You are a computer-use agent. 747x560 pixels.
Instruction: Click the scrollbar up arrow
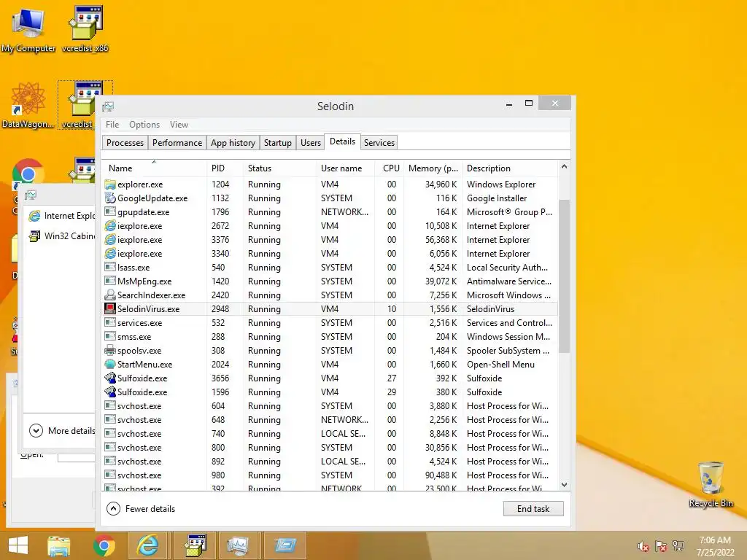tap(564, 167)
